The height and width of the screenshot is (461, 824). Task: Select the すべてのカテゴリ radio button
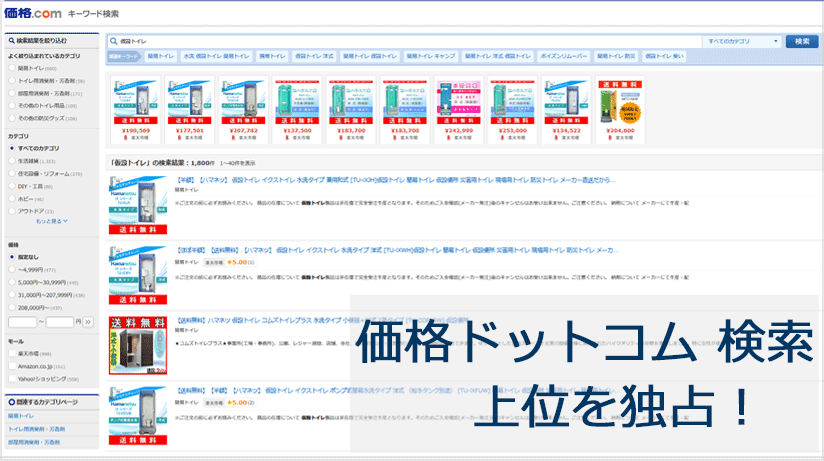pos(12,148)
